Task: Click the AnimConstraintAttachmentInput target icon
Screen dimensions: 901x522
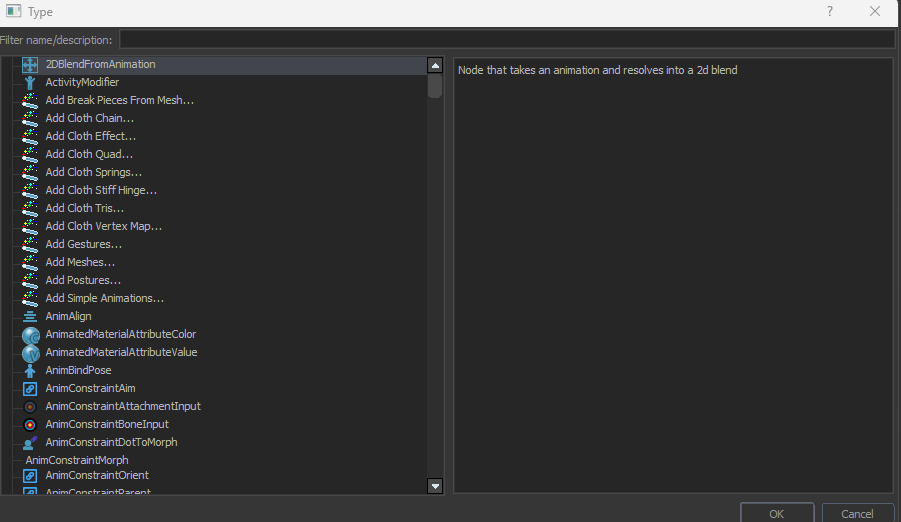Action: [x=30, y=406]
